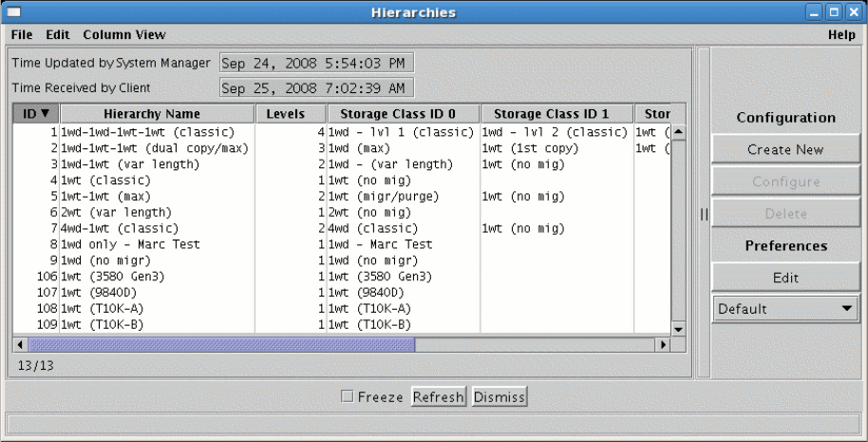Click storage class 1wd (max)
This screenshot has height=442, width=868.
point(359,148)
